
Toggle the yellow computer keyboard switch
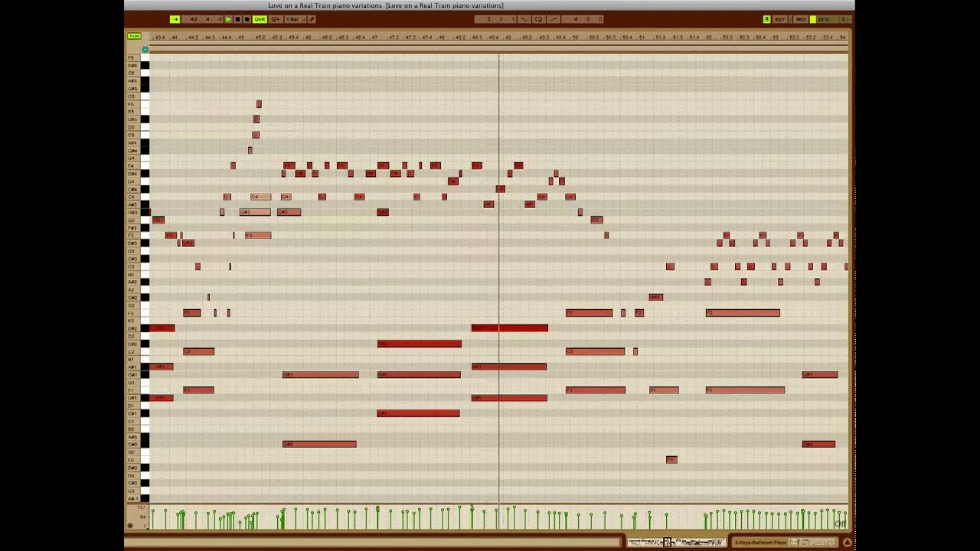(x=766, y=19)
